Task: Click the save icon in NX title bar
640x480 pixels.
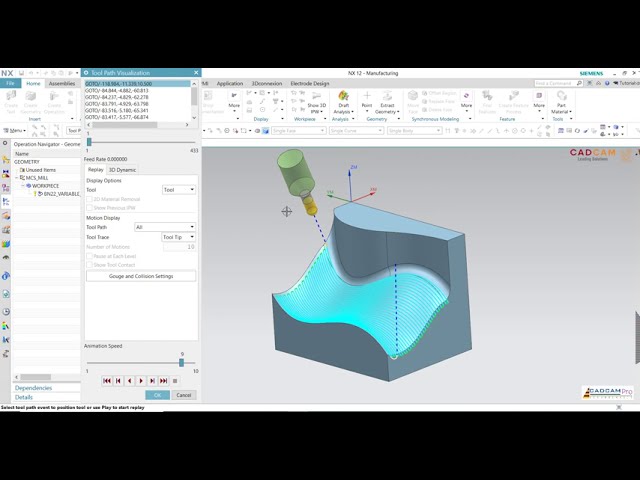Action: (21, 73)
